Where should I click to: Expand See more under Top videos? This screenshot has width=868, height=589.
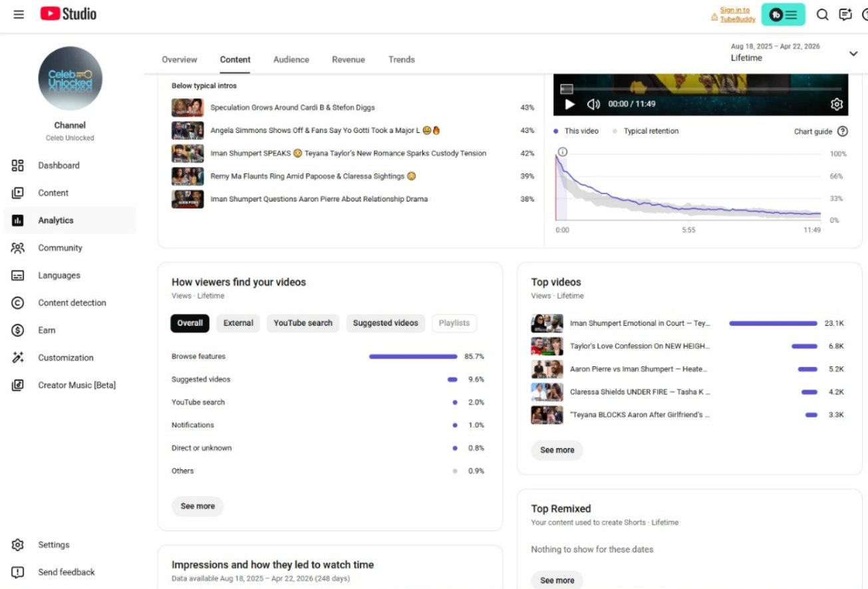point(557,450)
